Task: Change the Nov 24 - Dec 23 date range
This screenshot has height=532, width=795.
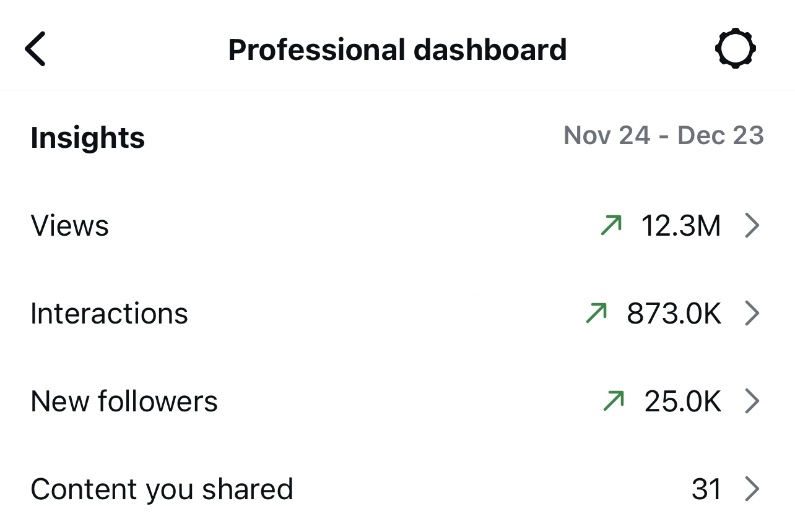Action: pyautogui.click(x=663, y=135)
